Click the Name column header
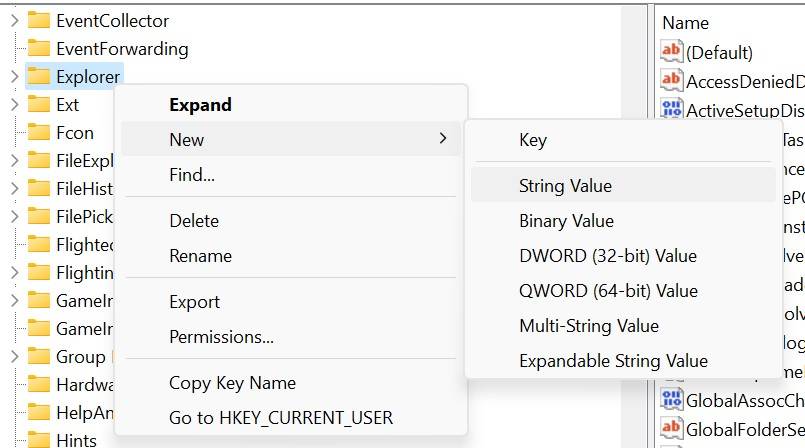Image resolution: width=805 pixels, height=448 pixels. coord(685,23)
